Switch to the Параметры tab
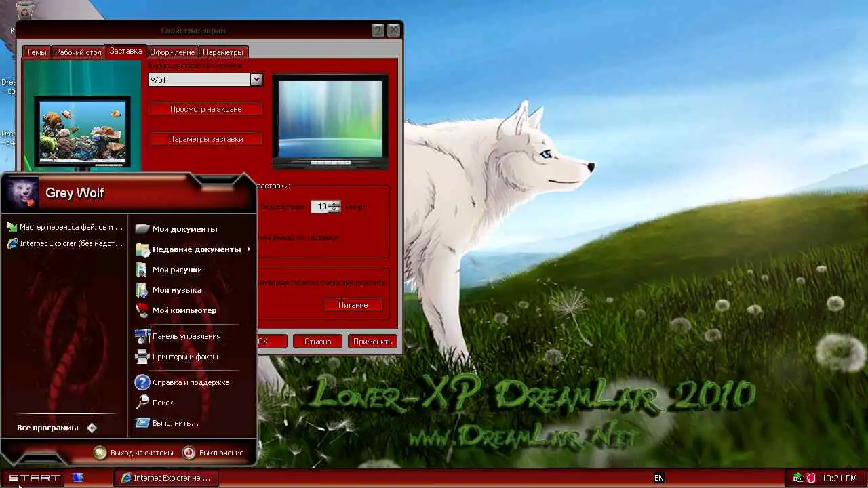This screenshot has width=868, height=488. pyautogui.click(x=222, y=52)
